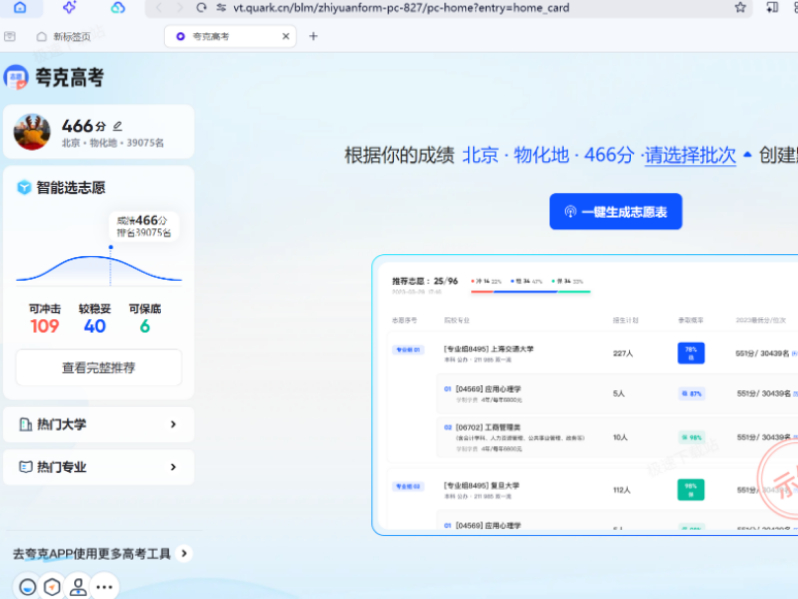
Task: Bookmark this page with the star
Action: [740, 8]
